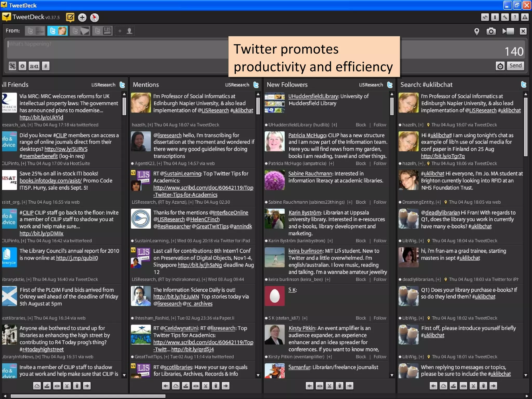Click right arrow of bottom horizontal scrollbar
The image size is (532, 399).
(x=527, y=396)
